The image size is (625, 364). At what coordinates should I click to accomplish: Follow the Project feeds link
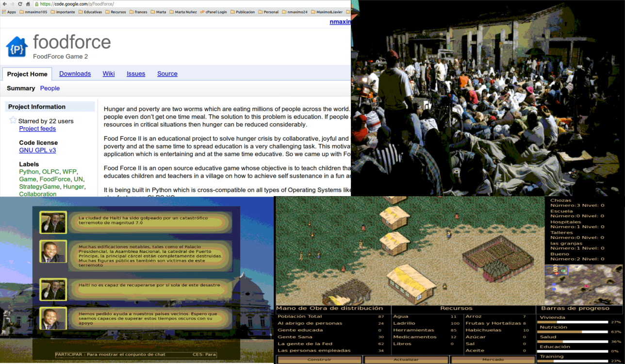click(x=37, y=129)
